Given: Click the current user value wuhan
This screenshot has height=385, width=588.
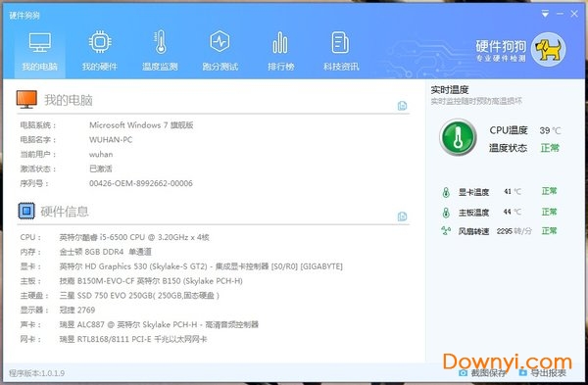Looking at the screenshot, I should tap(101, 155).
